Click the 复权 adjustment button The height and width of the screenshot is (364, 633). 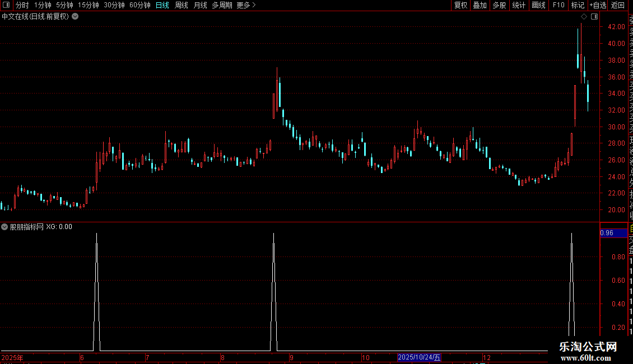[x=460, y=5]
